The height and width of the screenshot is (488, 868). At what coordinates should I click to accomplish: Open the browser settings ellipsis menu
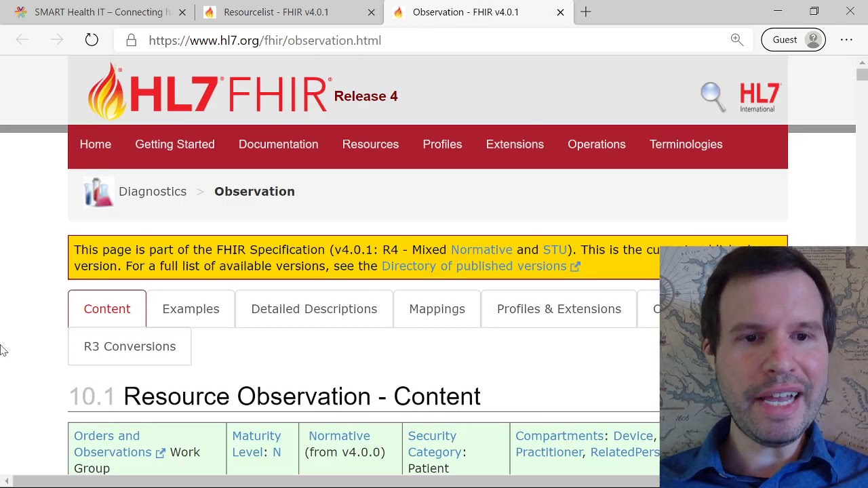click(x=846, y=40)
